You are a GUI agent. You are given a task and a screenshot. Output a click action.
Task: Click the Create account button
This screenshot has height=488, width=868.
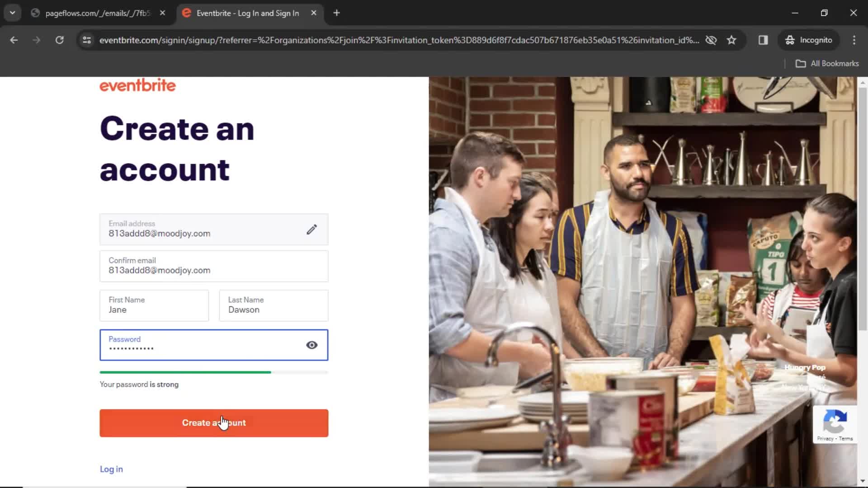point(214,423)
